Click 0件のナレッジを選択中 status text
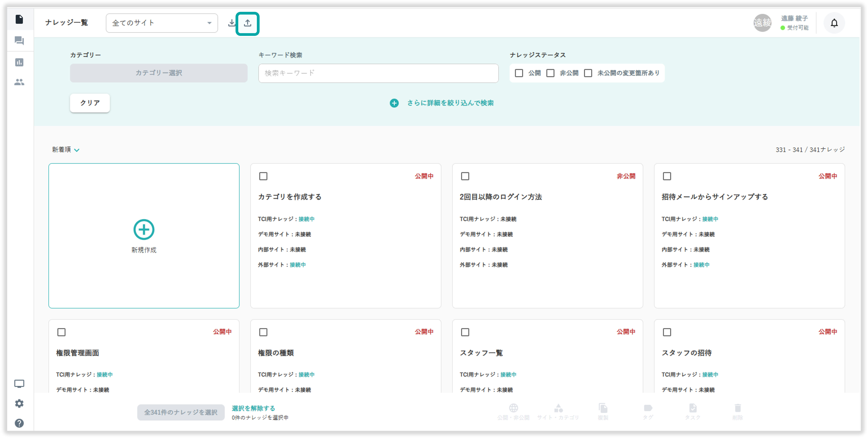Screen dimensions: 868x438 (260, 417)
